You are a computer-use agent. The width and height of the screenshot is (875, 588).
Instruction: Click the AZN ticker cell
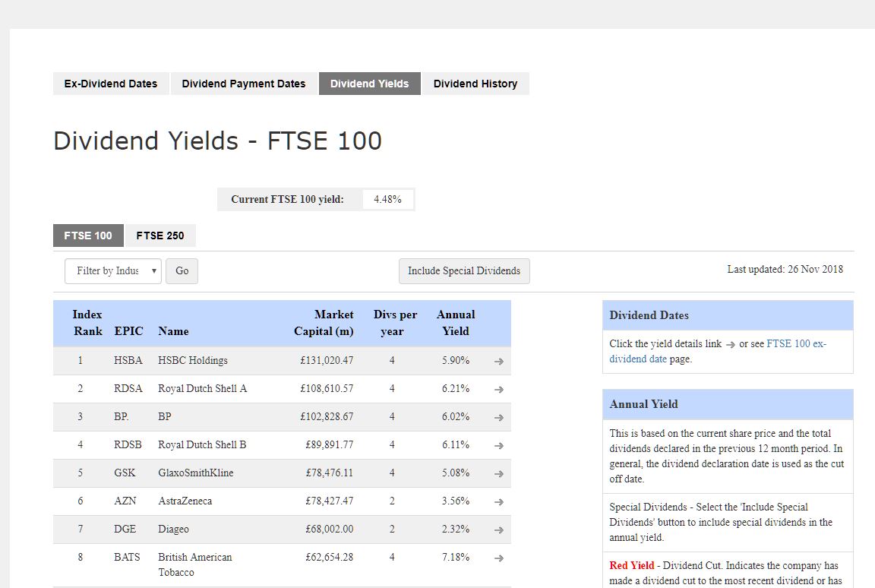click(125, 501)
